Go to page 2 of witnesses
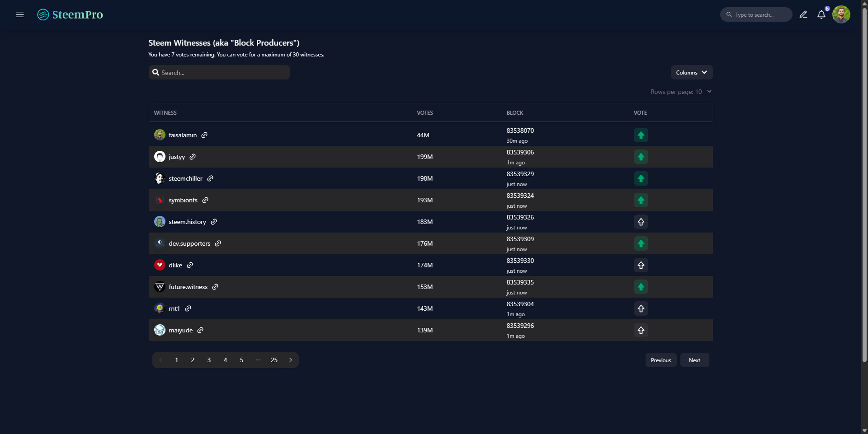 click(x=193, y=360)
